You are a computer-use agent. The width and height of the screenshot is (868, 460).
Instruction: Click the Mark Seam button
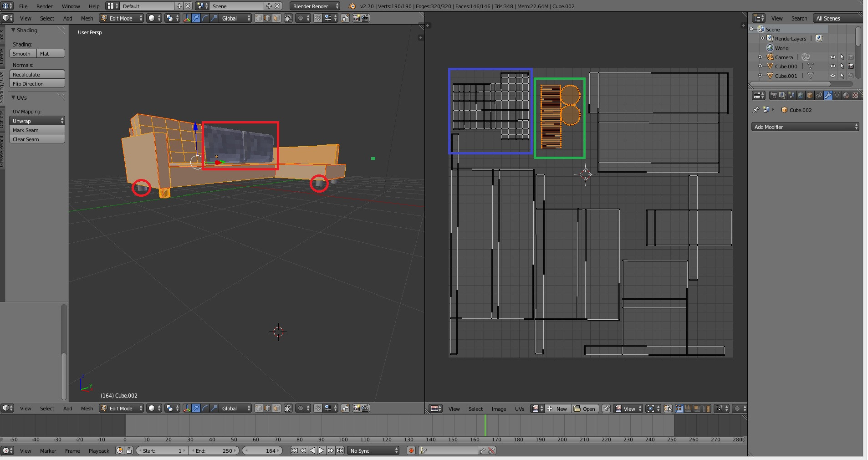pos(37,130)
